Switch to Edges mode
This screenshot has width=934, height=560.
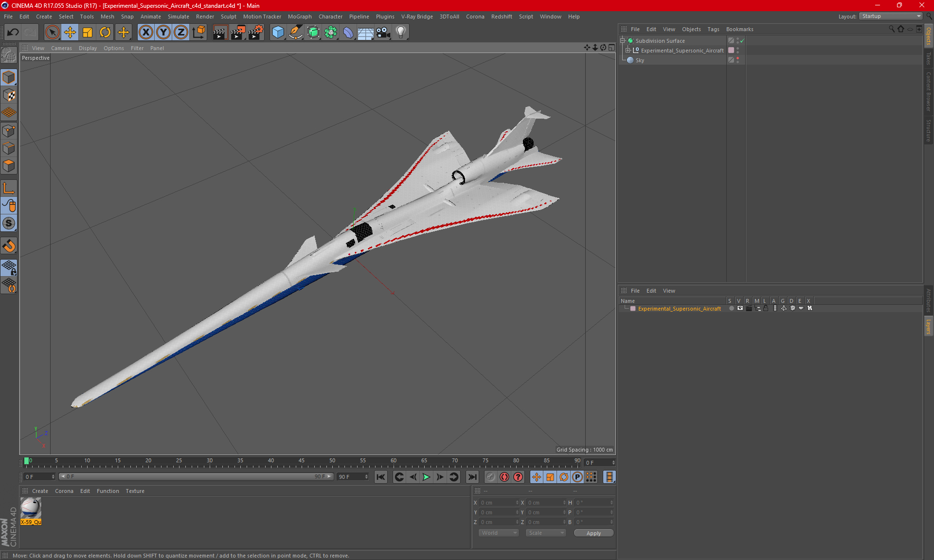click(x=9, y=148)
